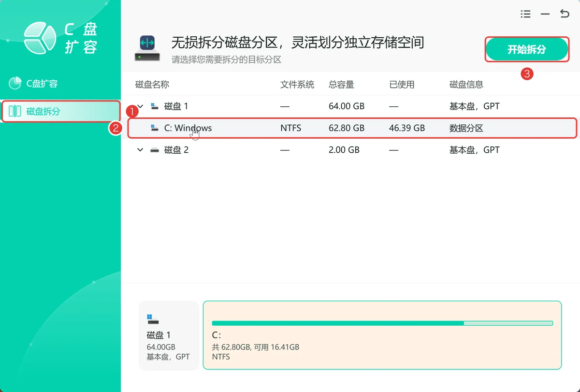
Task: Open the list menu icon in title bar
Action: click(x=525, y=14)
